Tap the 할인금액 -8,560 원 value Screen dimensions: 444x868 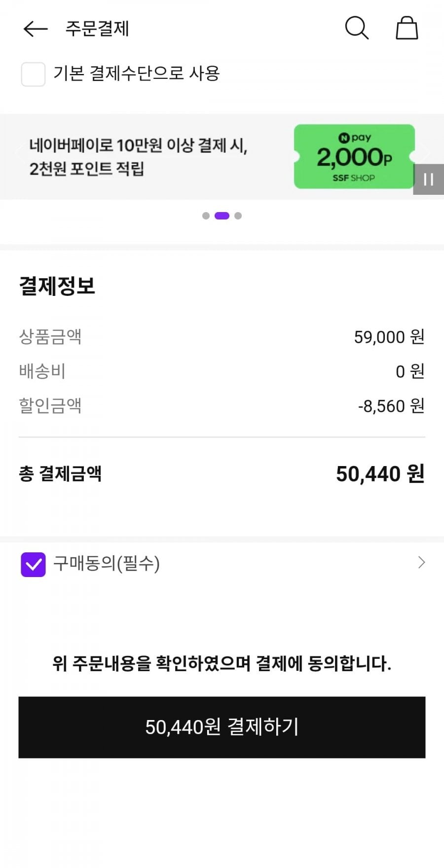pyautogui.click(x=391, y=406)
